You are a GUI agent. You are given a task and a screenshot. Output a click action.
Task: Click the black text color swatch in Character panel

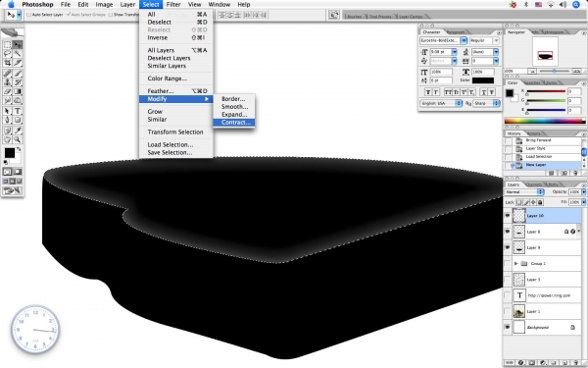pyautogui.click(x=483, y=80)
